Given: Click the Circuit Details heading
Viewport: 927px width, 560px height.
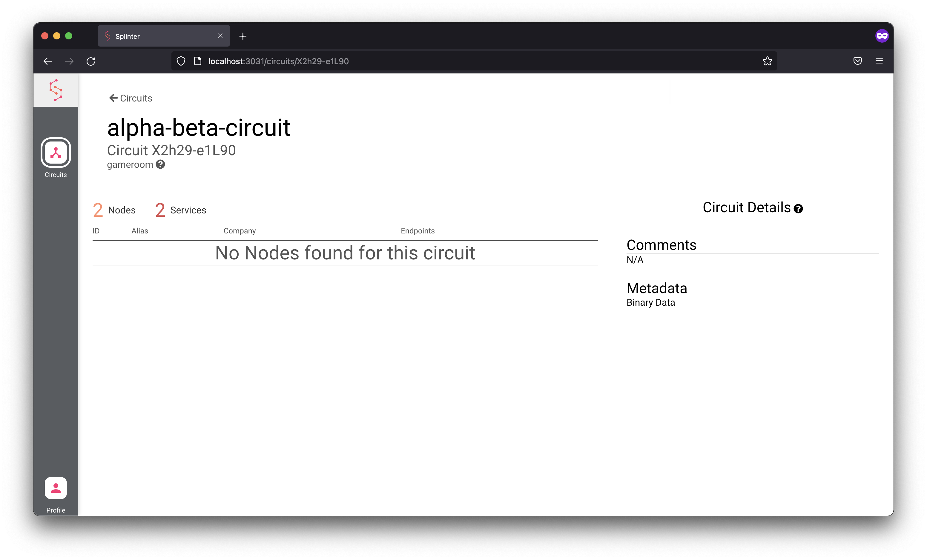Looking at the screenshot, I should tap(746, 207).
